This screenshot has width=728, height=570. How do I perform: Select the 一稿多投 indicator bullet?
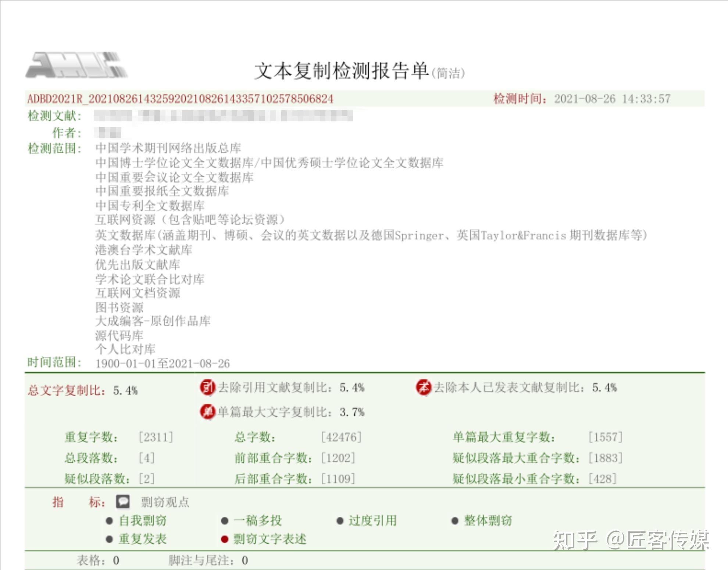[225, 521]
